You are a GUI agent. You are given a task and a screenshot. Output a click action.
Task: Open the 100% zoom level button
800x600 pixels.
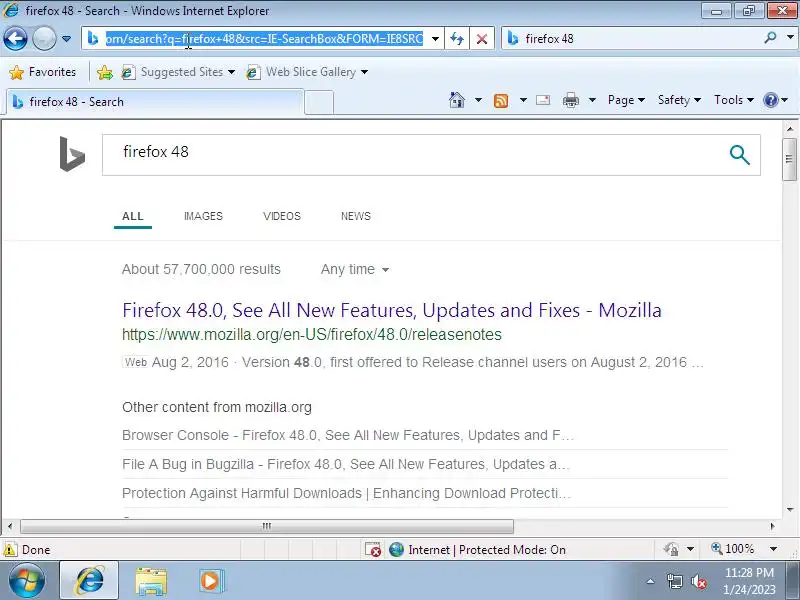732,549
